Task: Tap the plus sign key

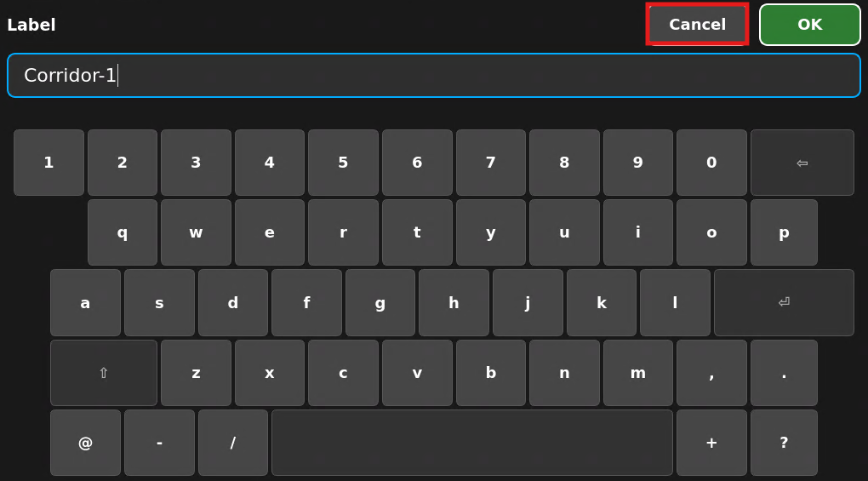Action: pos(712,443)
